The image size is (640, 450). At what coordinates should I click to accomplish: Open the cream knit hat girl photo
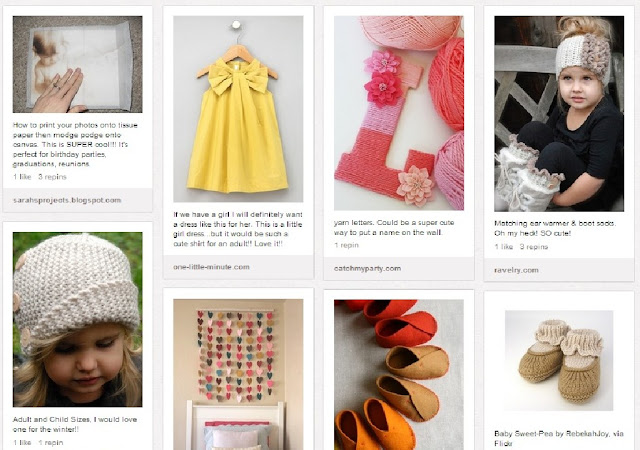coord(78,319)
